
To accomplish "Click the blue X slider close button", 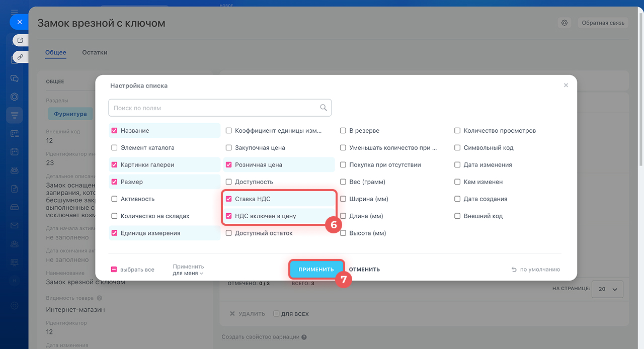I will pos(19,22).
